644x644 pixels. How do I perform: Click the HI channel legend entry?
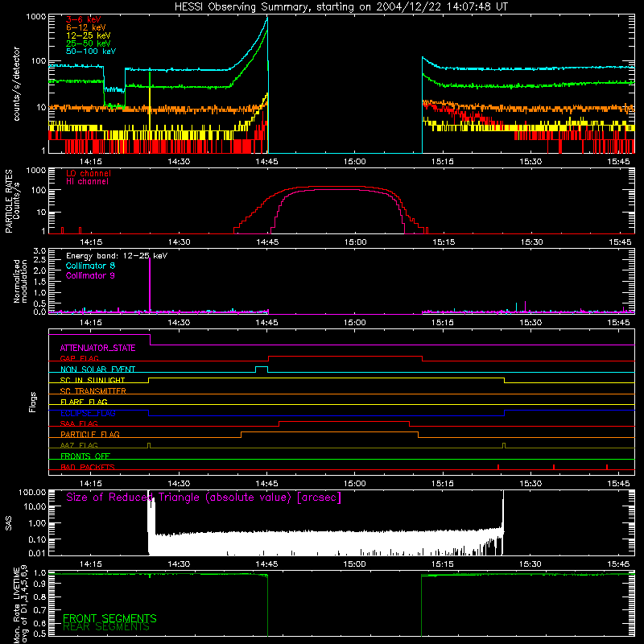coord(87,182)
